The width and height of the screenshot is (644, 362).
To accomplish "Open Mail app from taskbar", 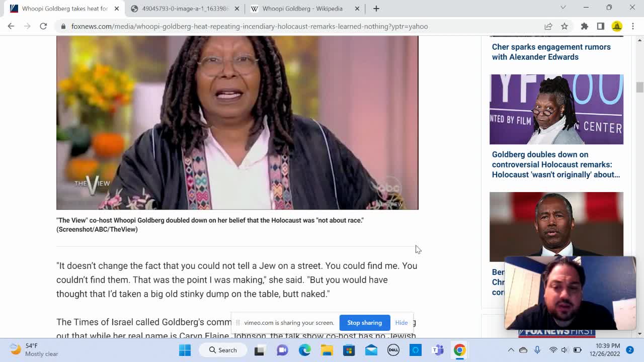I will click(371, 350).
